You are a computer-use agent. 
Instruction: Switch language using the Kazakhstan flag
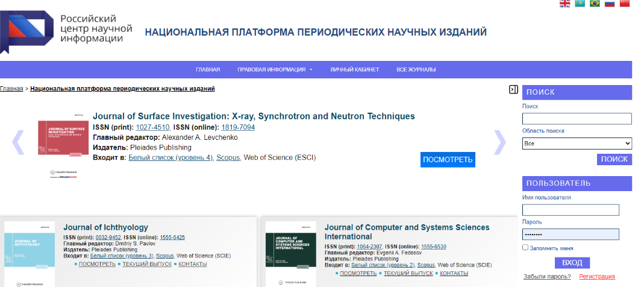pos(580,3)
